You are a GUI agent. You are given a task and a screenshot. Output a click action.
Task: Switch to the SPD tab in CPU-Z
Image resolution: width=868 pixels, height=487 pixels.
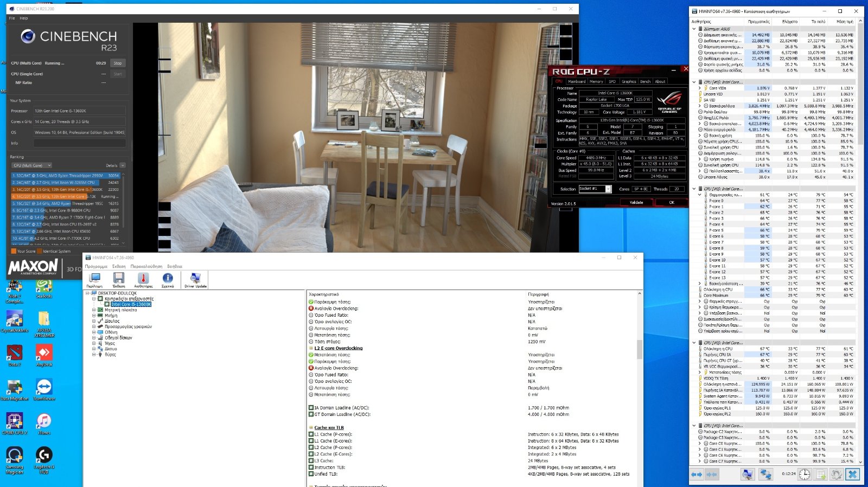pos(612,81)
